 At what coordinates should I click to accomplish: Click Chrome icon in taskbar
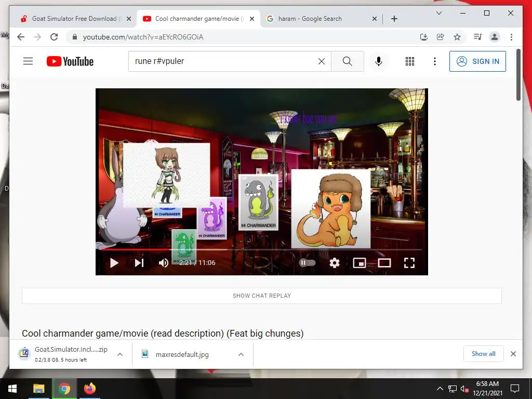click(x=64, y=389)
